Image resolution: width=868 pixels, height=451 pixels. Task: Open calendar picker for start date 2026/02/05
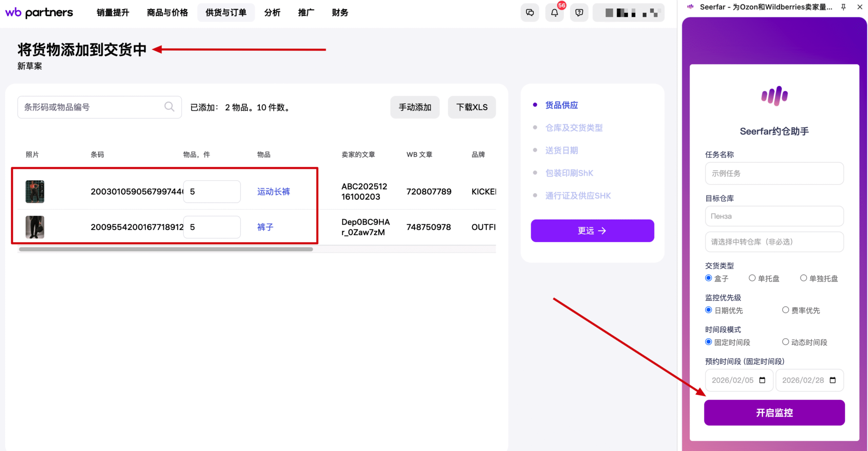[x=762, y=380]
